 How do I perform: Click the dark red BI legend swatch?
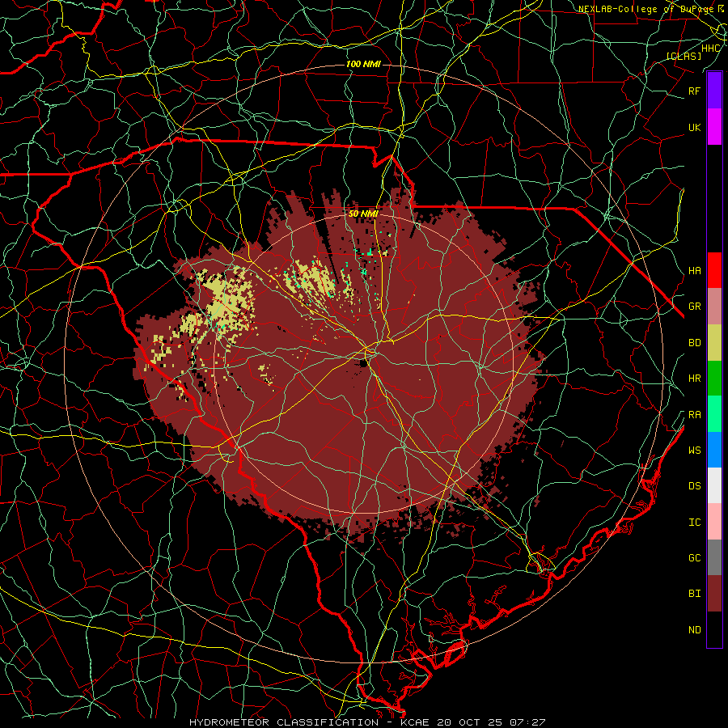click(714, 594)
